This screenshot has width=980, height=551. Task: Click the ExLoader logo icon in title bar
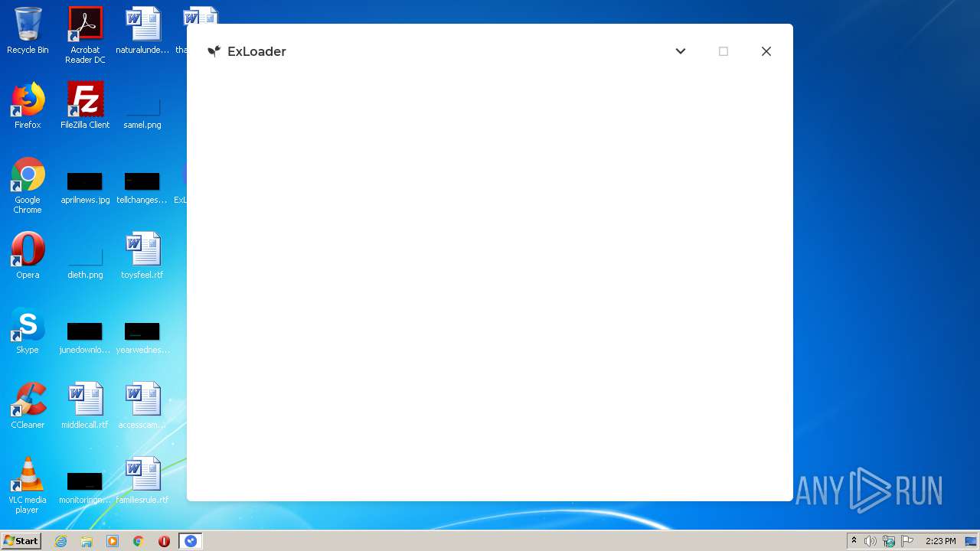(x=214, y=51)
